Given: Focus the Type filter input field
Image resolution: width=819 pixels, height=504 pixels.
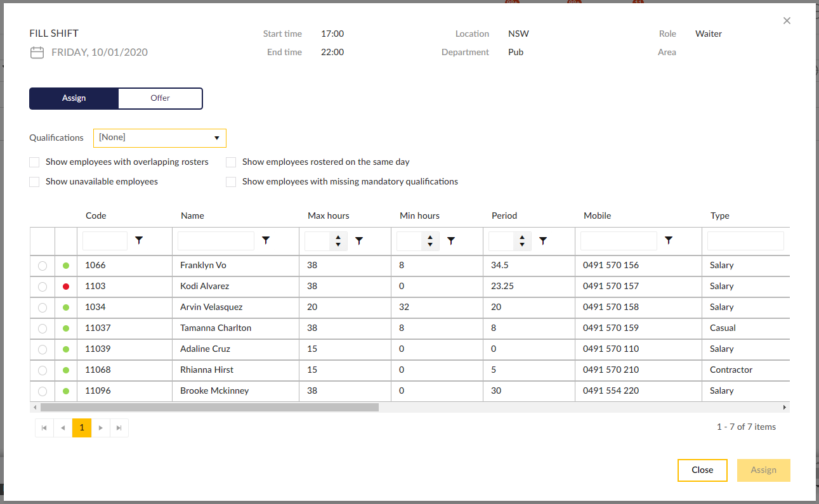Looking at the screenshot, I should (745, 241).
